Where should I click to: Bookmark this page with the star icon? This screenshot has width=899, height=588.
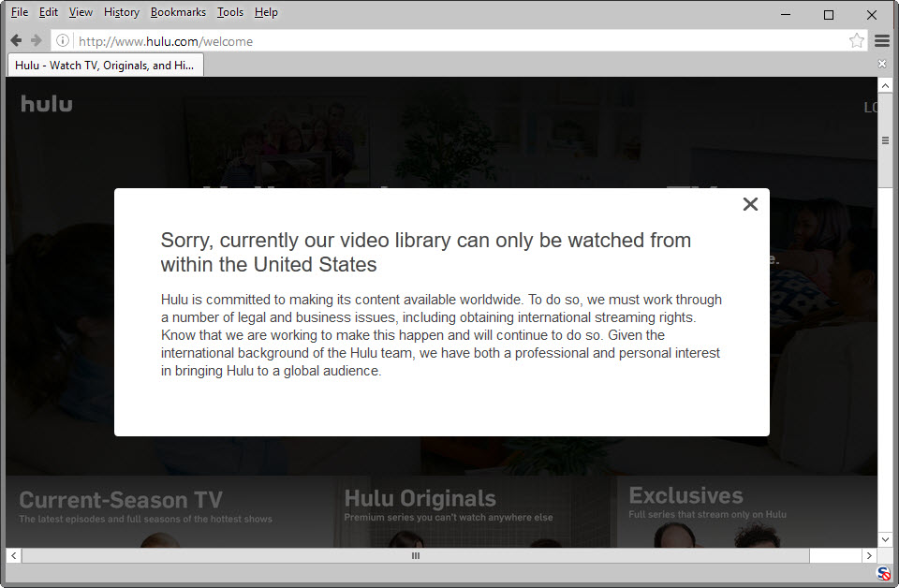[x=857, y=40]
